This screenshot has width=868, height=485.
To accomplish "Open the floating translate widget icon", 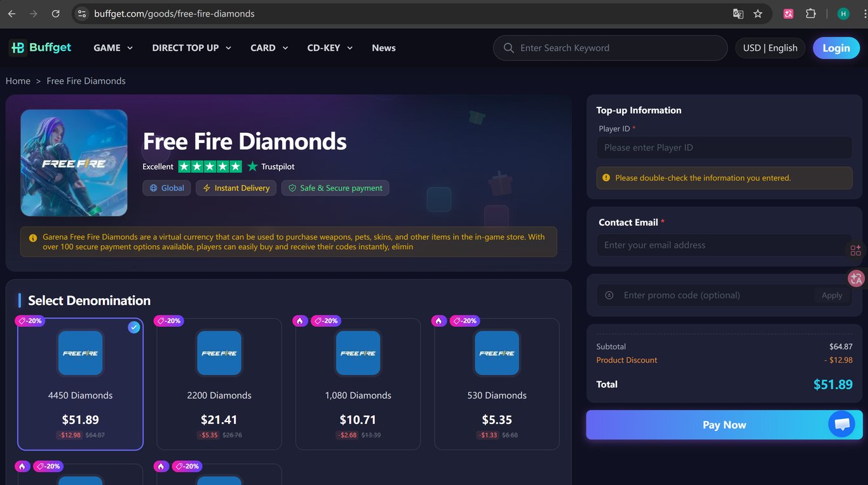I will 856,278.
